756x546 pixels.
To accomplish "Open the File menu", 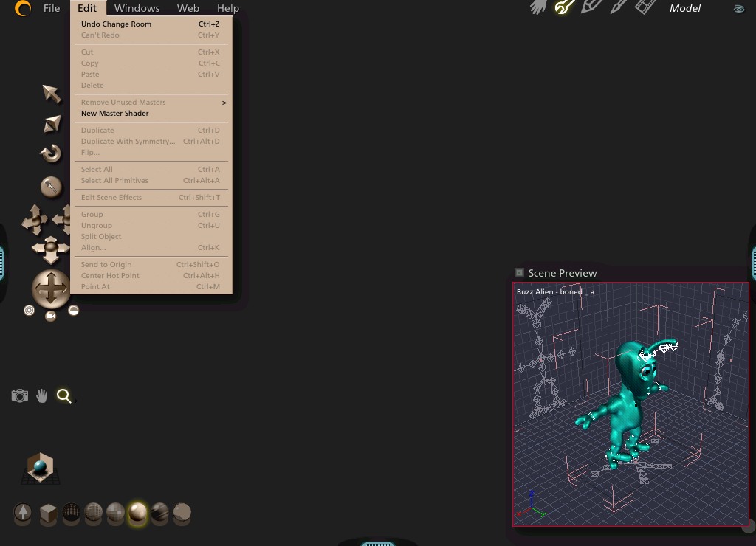I will pos(52,8).
